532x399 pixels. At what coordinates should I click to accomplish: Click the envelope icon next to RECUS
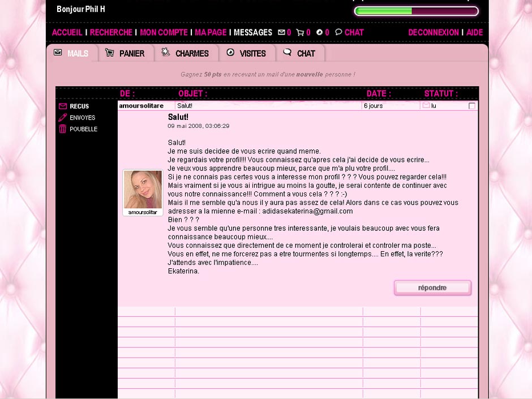(x=62, y=106)
